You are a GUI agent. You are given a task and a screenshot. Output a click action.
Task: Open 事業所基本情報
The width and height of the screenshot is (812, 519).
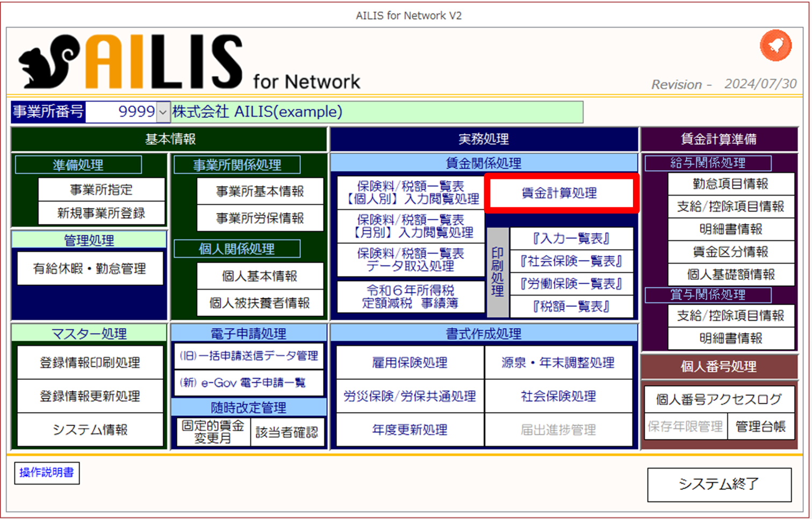pyautogui.click(x=260, y=191)
